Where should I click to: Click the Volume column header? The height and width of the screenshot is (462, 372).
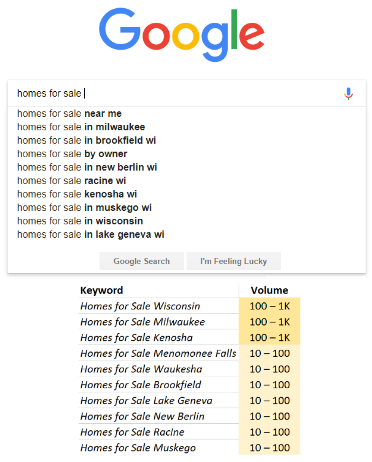pyautogui.click(x=269, y=290)
